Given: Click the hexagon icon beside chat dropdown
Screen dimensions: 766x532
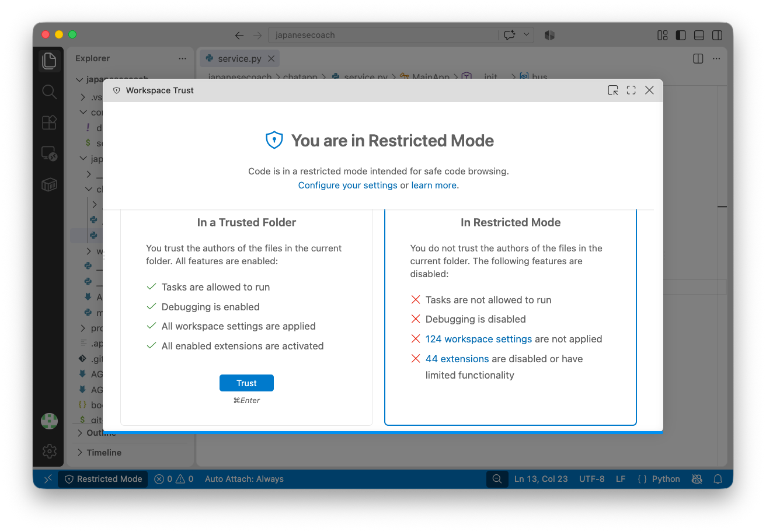Looking at the screenshot, I should (x=549, y=35).
